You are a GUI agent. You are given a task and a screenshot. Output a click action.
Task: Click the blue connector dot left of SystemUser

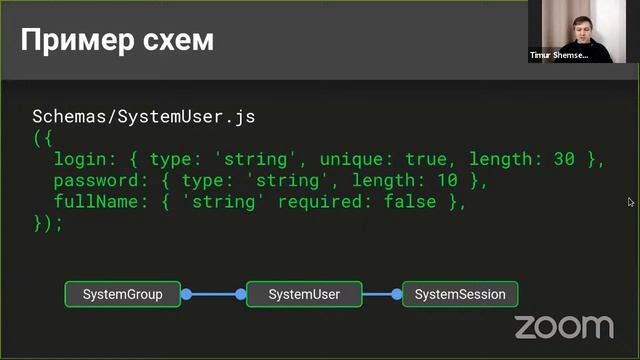click(x=241, y=294)
